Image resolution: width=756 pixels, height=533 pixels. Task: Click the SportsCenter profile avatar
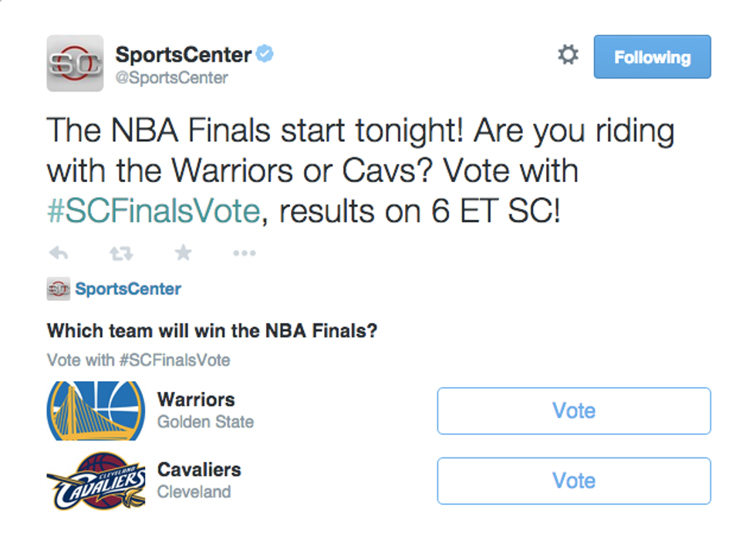[x=75, y=63]
